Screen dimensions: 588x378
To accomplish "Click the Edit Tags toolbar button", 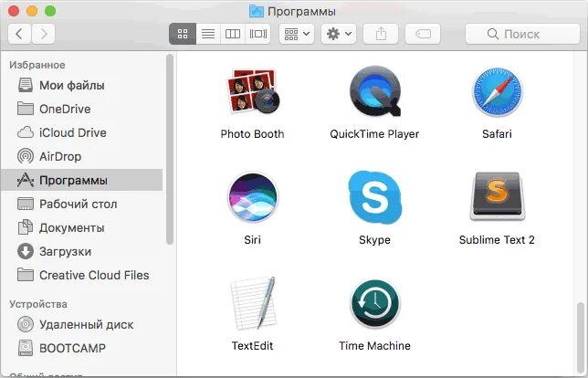I will coord(423,34).
